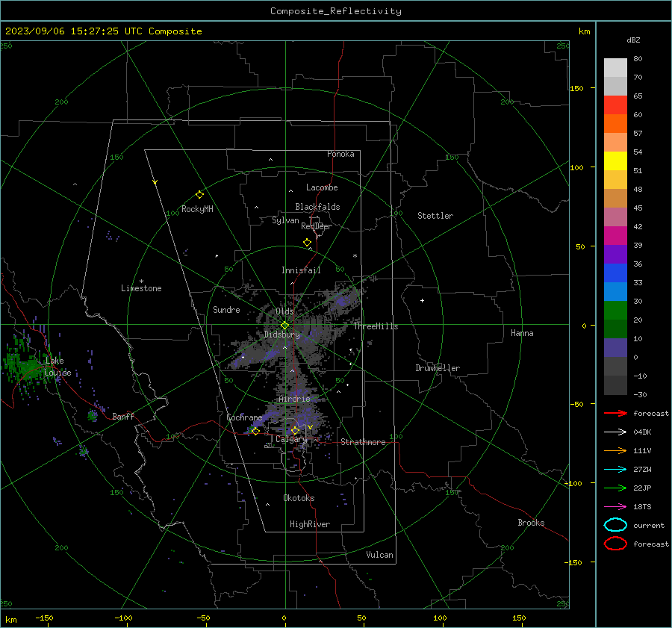Image resolution: width=672 pixels, height=628 pixels.
Task: Click the ThreeHills map label
Action: tap(376, 326)
